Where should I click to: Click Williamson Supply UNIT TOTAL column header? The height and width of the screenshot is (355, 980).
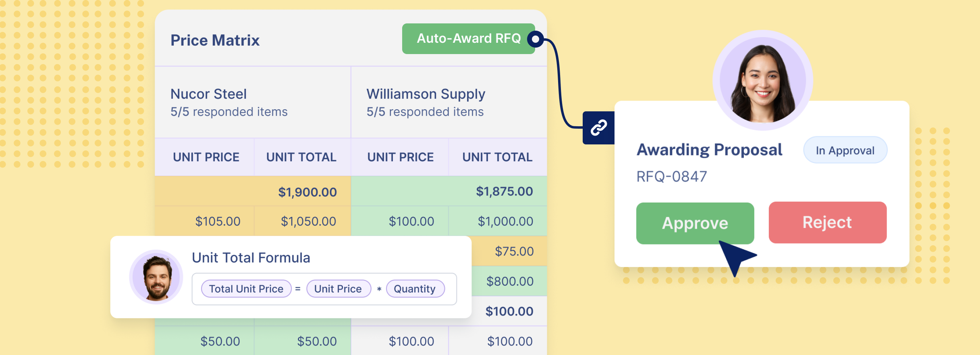point(498,157)
